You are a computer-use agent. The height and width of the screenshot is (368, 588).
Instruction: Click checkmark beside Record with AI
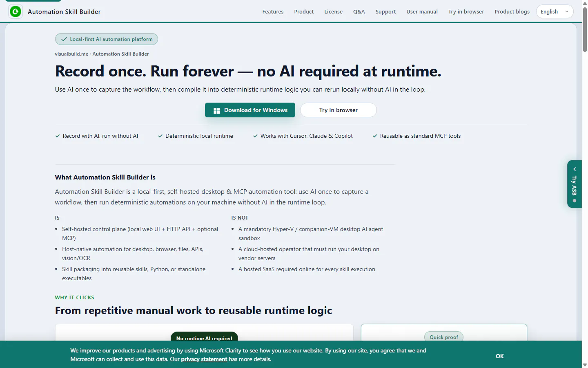pyautogui.click(x=58, y=136)
